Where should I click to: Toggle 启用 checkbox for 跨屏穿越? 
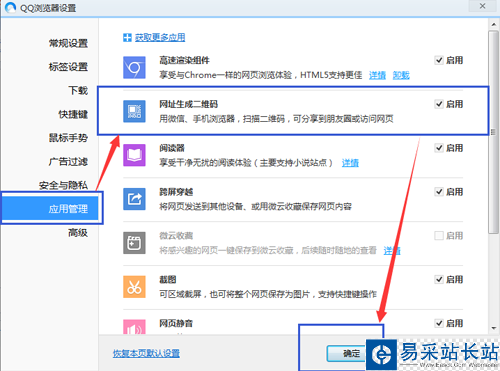[x=439, y=192]
